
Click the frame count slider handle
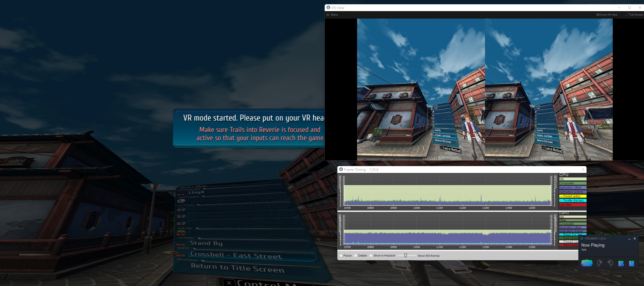406,255
